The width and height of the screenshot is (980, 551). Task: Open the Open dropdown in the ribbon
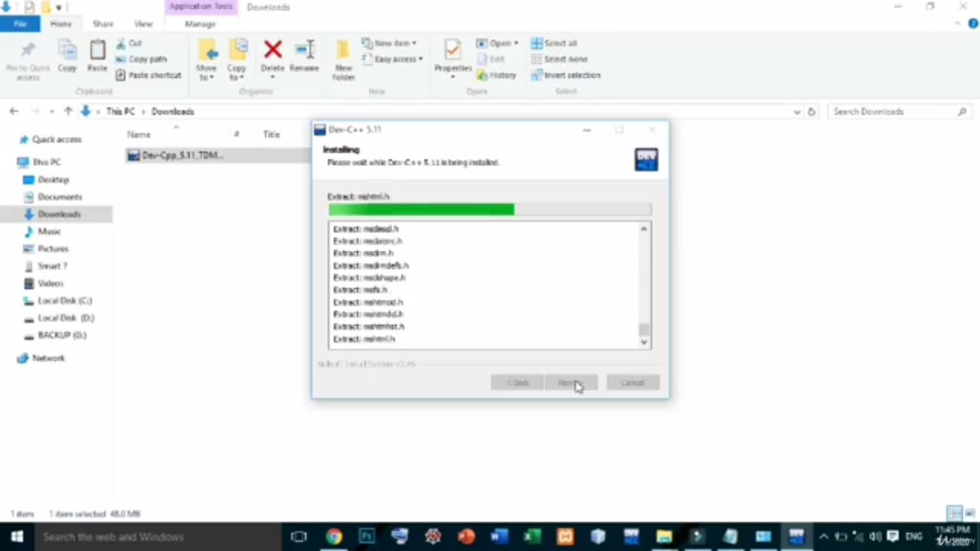click(x=498, y=44)
